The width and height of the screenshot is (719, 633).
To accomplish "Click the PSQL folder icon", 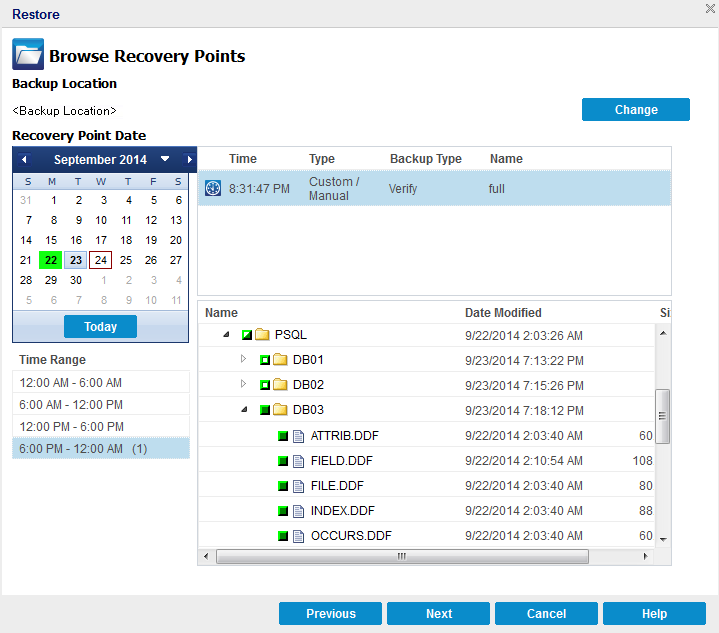I will (x=263, y=335).
